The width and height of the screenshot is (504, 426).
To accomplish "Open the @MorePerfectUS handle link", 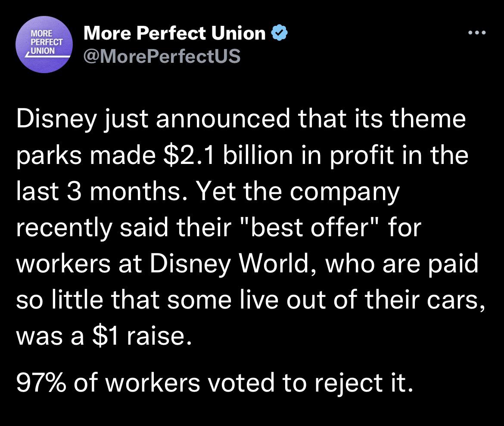I will pos(162,56).
